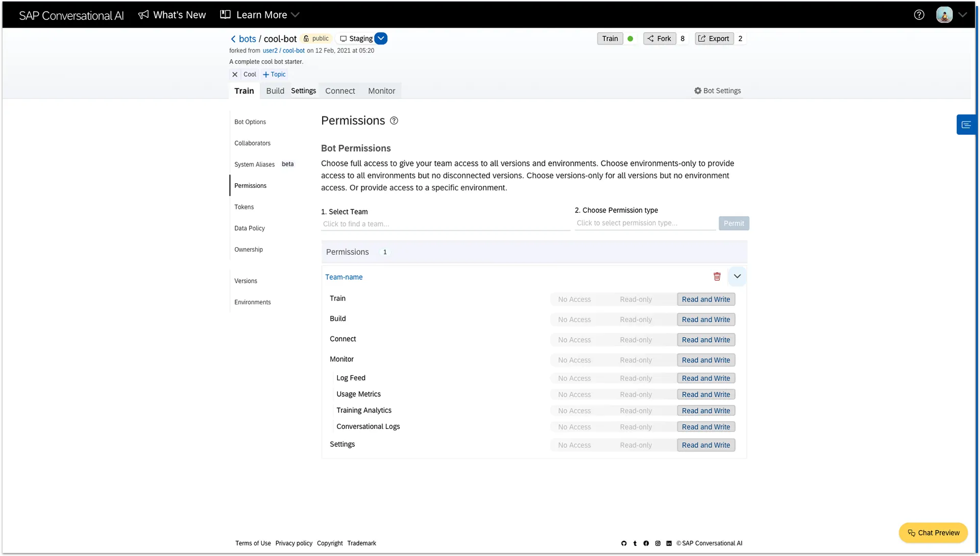Open Terms of Use link
The width and height of the screenshot is (980, 556).
point(253,544)
